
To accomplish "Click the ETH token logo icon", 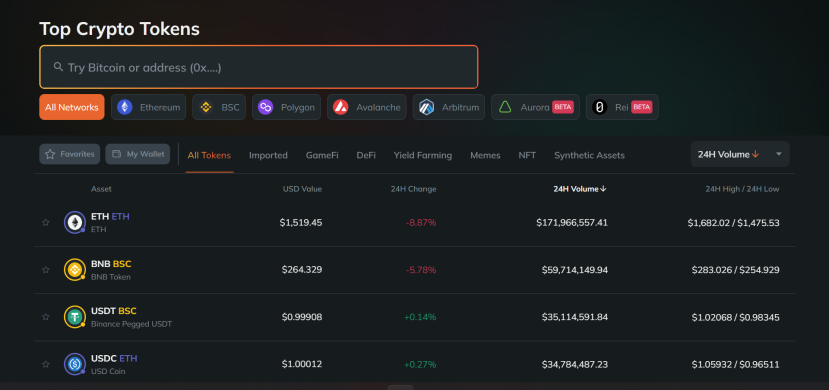I will point(75,222).
